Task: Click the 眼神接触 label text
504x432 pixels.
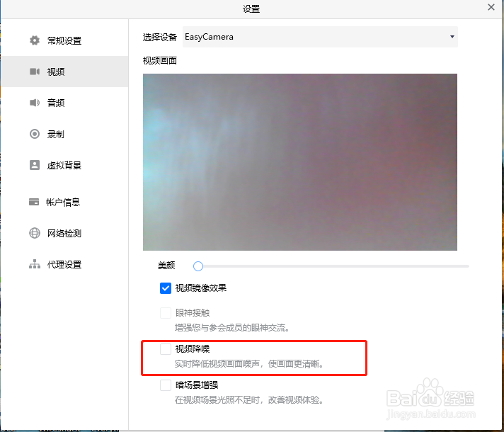Action: point(193,312)
